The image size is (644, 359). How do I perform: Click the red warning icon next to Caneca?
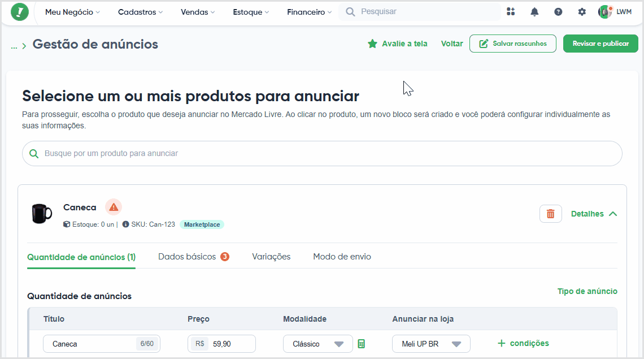(x=114, y=207)
